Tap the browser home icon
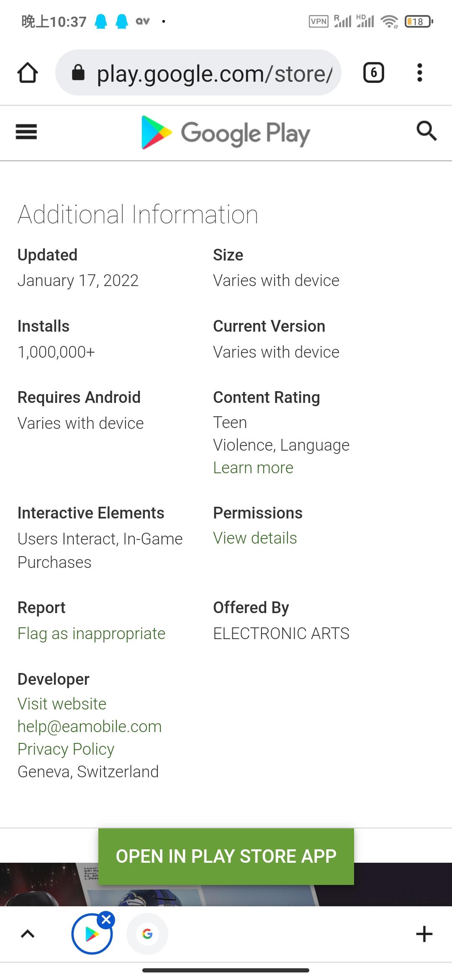This screenshot has height=980, width=452. (28, 73)
